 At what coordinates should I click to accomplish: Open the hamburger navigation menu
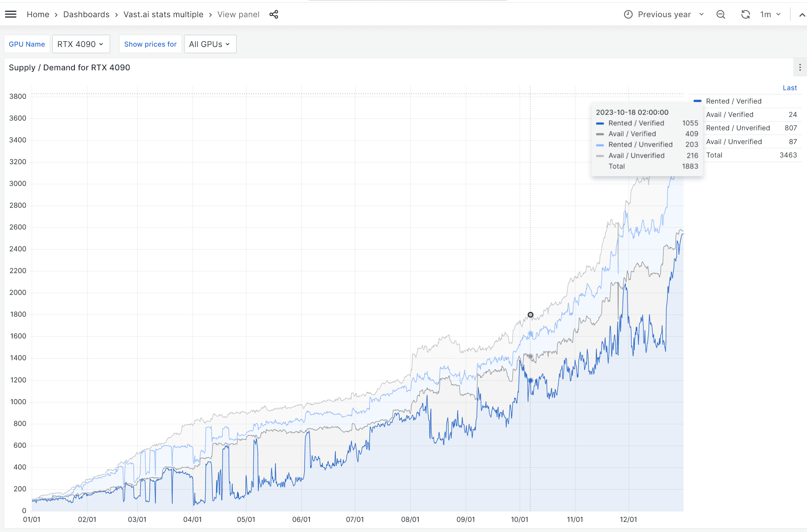pos(11,15)
